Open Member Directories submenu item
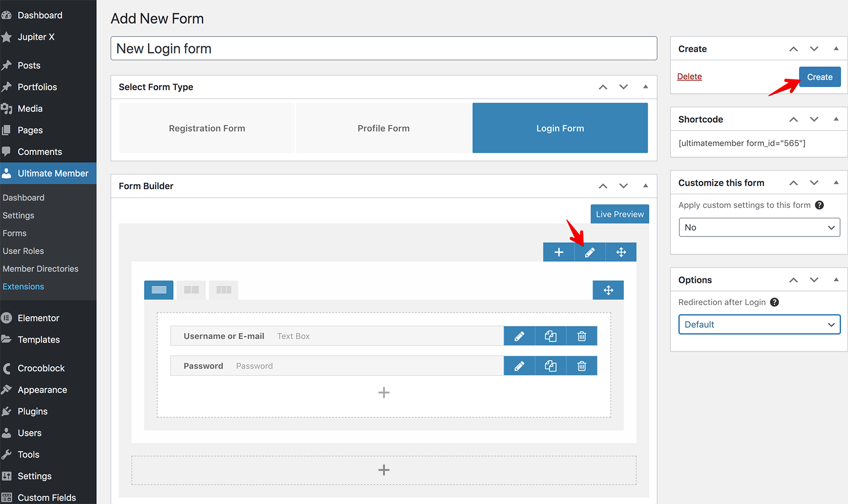848x504 pixels. pos(40,269)
